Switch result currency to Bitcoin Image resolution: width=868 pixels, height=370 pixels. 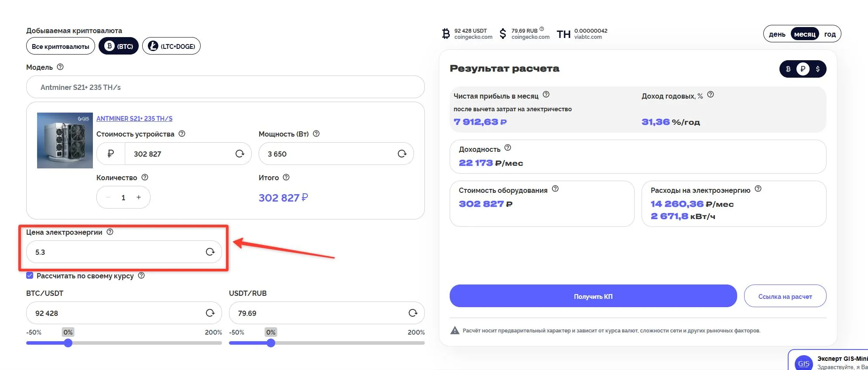788,69
